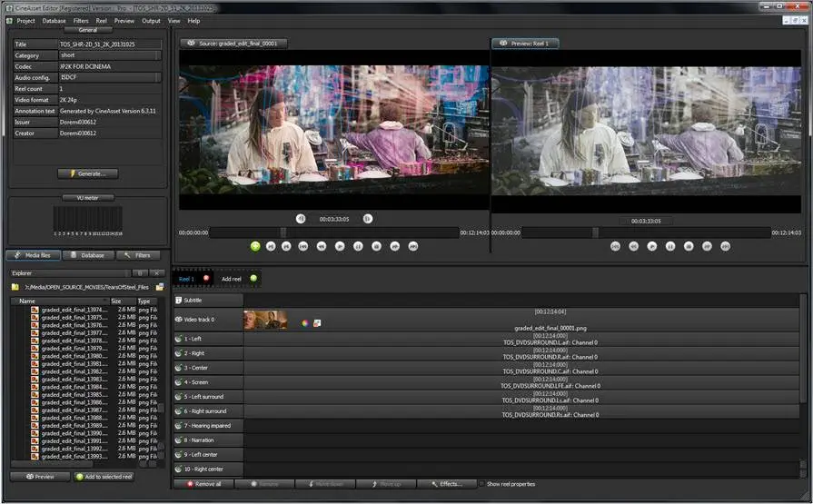Click the mark-out icon right of source timecode
The height and width of the screenshot is (504, 813).
pyautogui.click(x=368, y=218)
